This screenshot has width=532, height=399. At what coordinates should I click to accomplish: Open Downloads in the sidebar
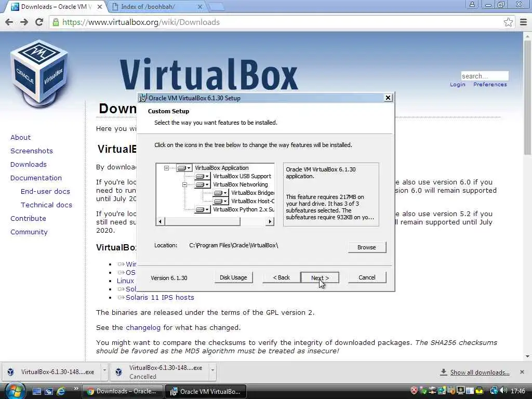(29, 165)
